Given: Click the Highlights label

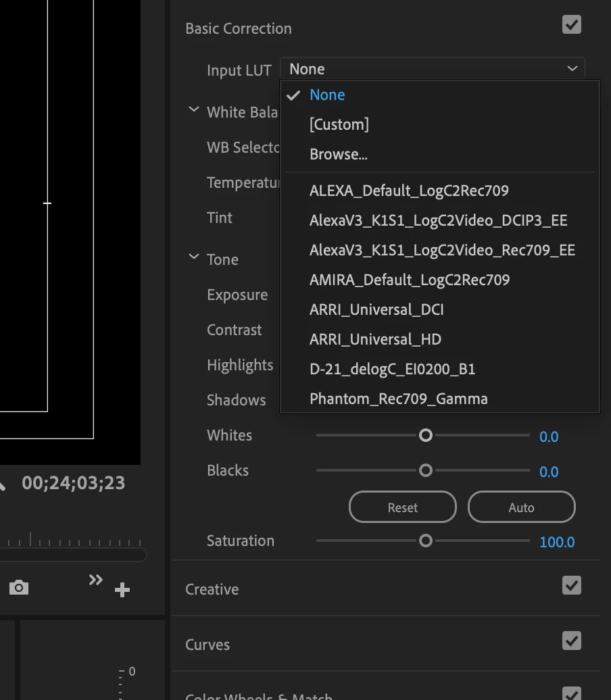Looking at the screenshot, I should (x=240, y=365).
